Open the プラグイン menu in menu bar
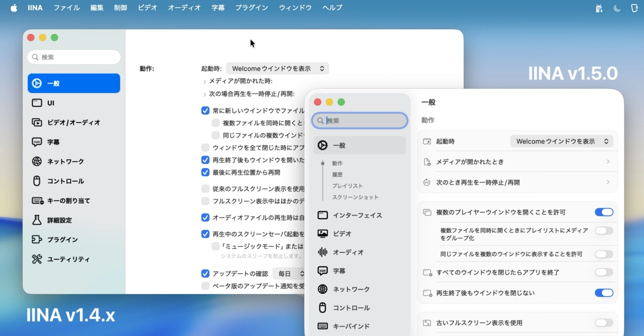Image resolution: width=644 pixels, height=336 pixels. [252, 8]
